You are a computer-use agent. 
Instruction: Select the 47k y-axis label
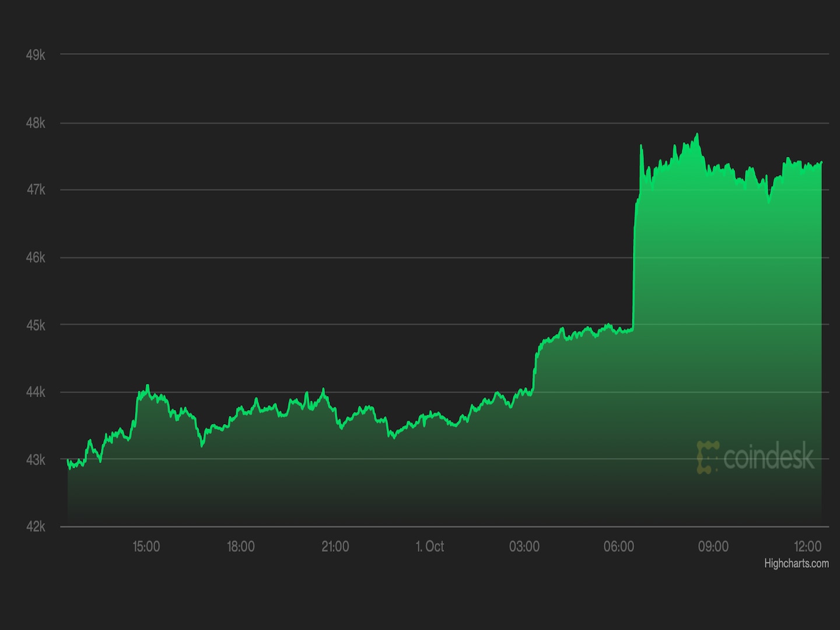36,190
